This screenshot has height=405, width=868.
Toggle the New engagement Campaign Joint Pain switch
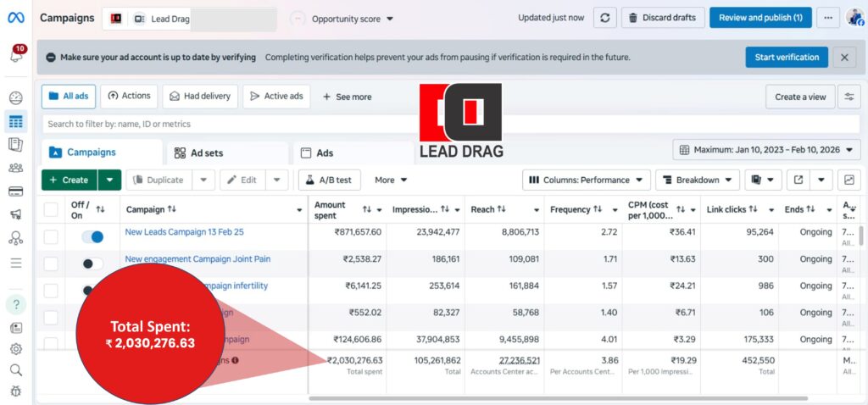pos(92,264)
